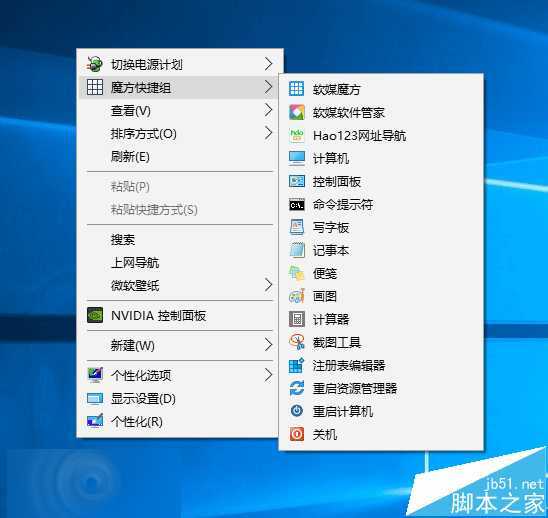Open 计算机 entry label
This screenshot has height=518, width=548.
(331, 159)
